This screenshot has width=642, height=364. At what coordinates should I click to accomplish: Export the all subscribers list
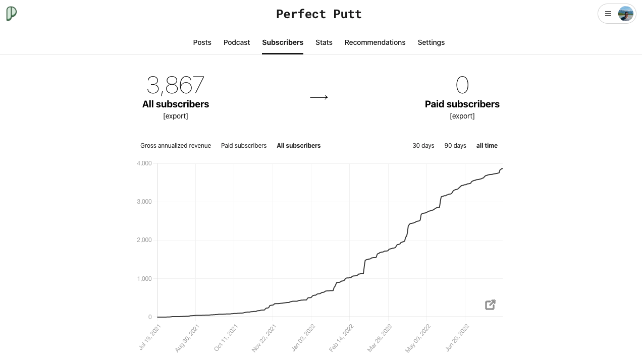pyautogui.click(x=176, y=116)
